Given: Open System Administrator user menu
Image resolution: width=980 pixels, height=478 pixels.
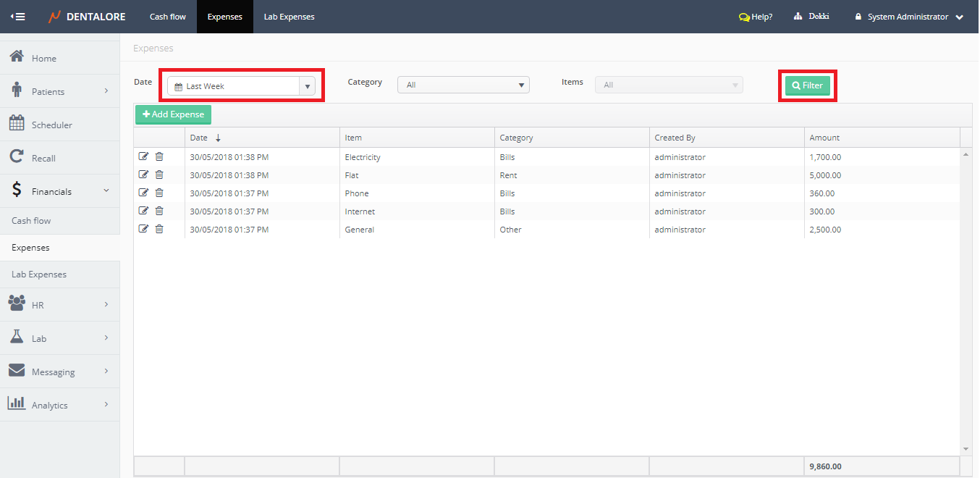Looking at the screenshot, I should point(908,17).
